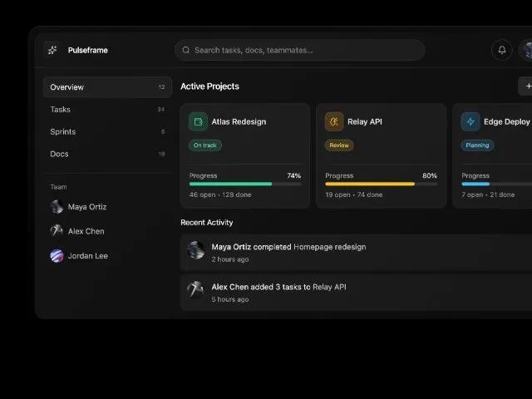Open Maya Ortiz avatar in Team list
This screenshot has width=532, height=399.
[57, 207]
